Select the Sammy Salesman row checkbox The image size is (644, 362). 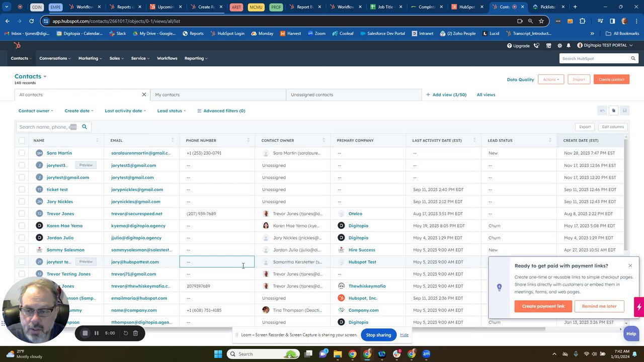tap(22, 249)
